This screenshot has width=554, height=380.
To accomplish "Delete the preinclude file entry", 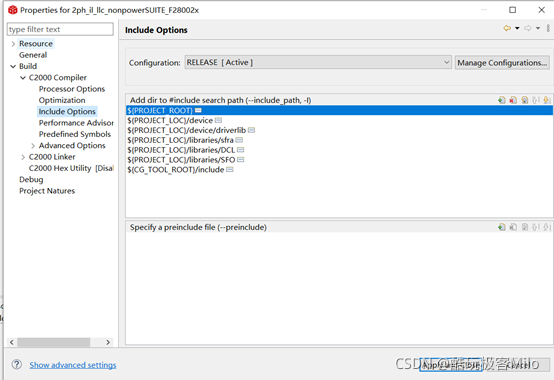I will tap(513, 227).
